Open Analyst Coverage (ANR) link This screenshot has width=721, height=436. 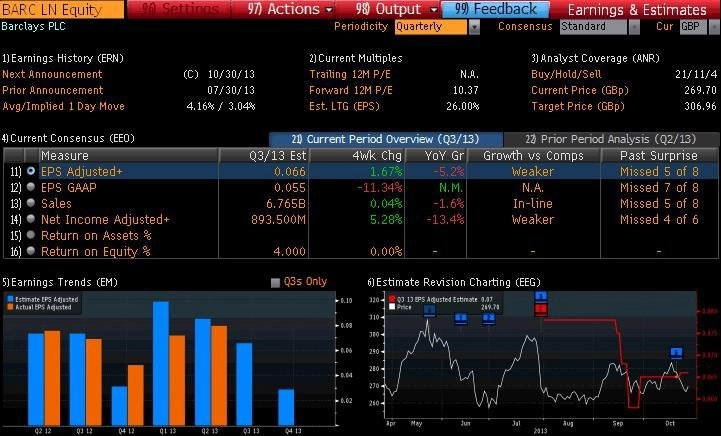(x=595, y=58)
